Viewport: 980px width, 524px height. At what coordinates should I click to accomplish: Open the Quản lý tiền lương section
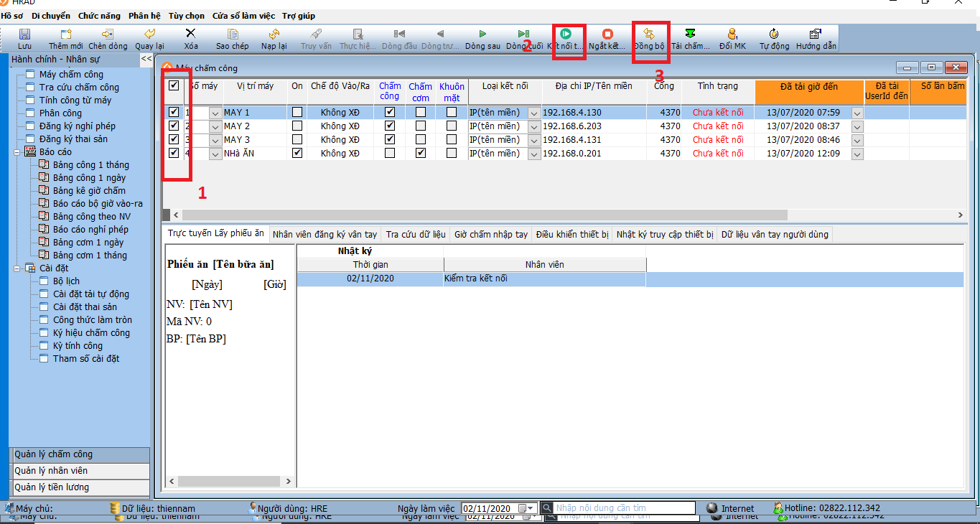80,487
